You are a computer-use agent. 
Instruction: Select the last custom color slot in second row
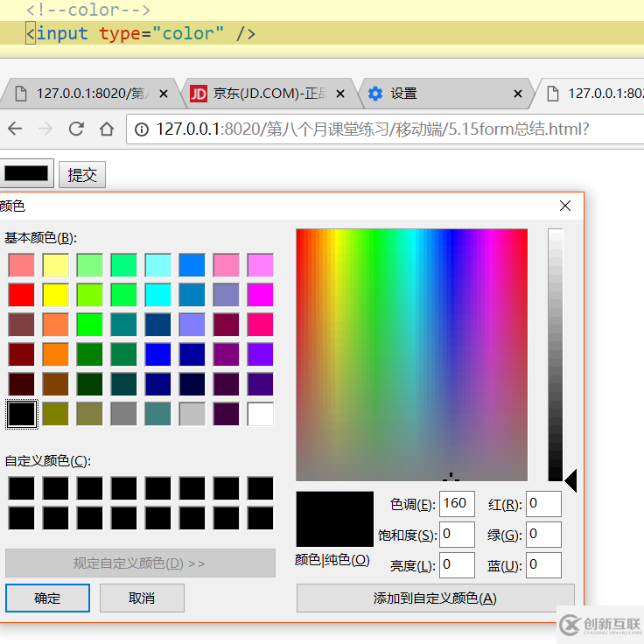261,518
